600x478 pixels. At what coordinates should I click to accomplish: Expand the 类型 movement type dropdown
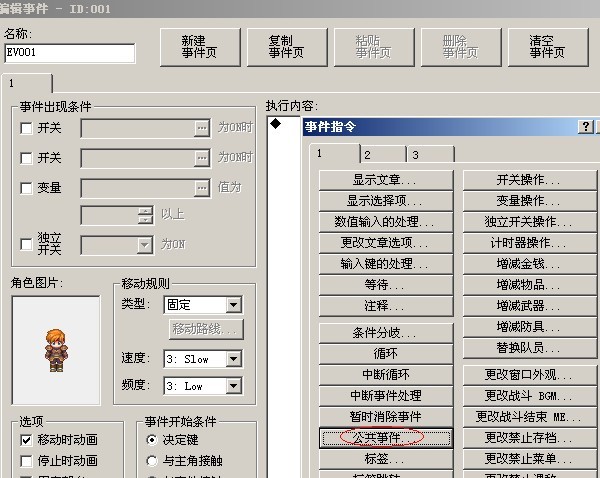tap(233, 305)
